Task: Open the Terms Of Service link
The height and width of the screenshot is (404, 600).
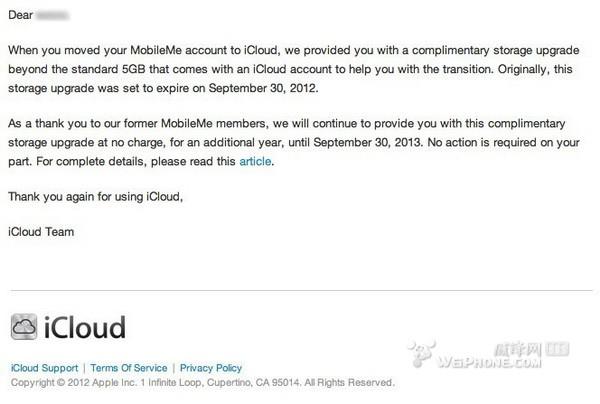Action: coord(129,368)
